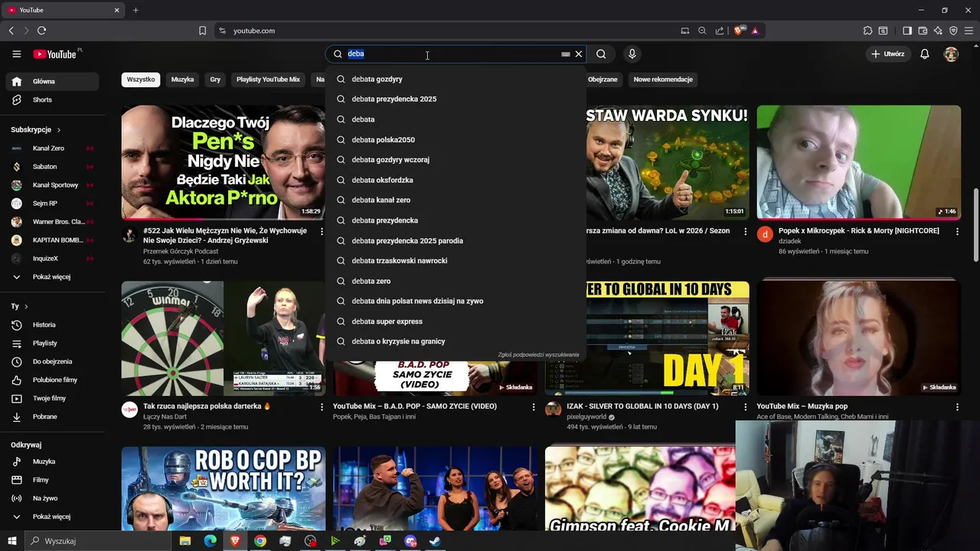Open the Sabaton subscription channel
Viewport: 980px width, 551px height.
(x=52, y=167)
